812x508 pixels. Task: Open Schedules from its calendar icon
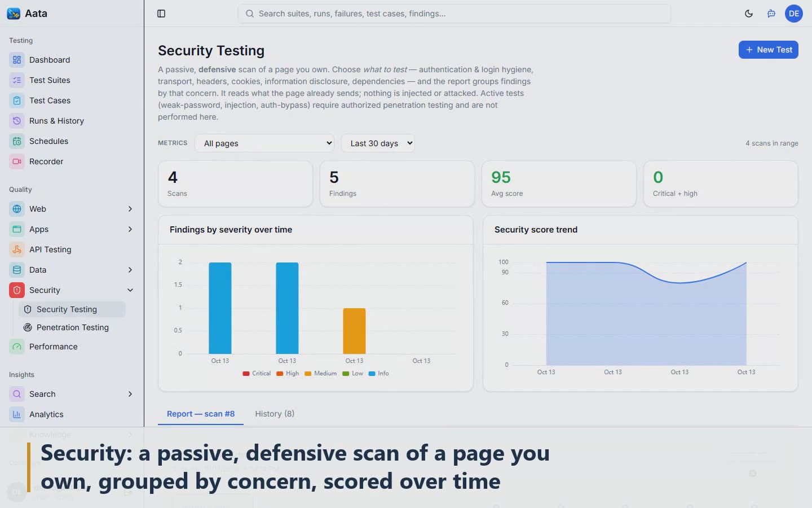tap(17, 141)
